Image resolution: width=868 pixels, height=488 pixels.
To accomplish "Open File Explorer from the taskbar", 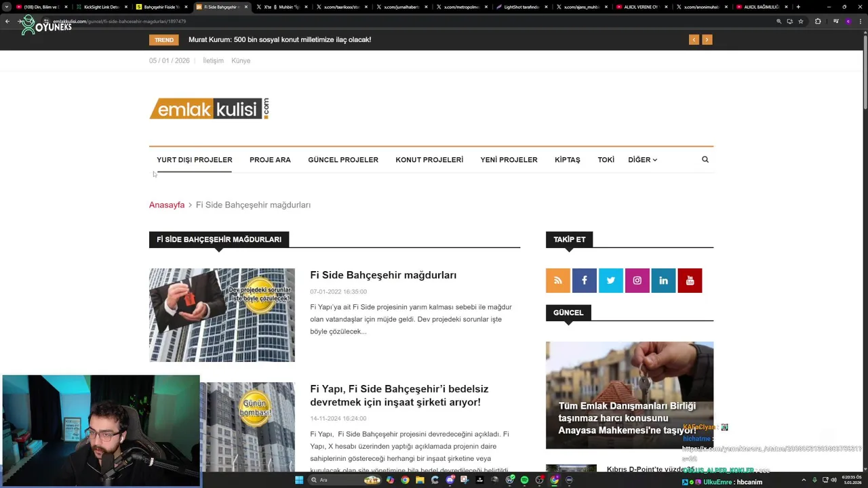I will point(420,480).
